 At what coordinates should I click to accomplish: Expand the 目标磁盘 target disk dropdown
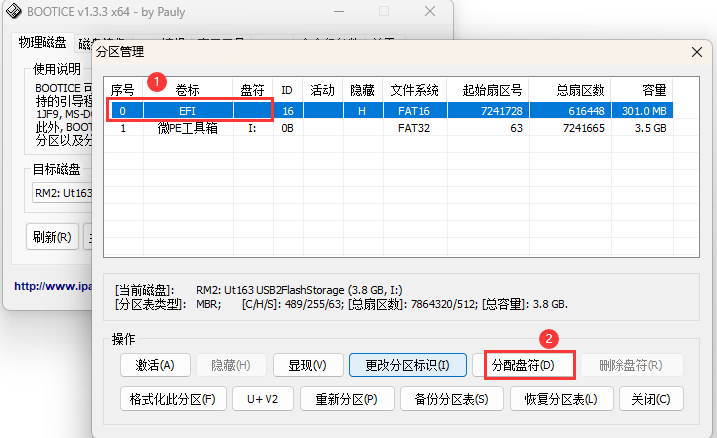coord(62,192)
